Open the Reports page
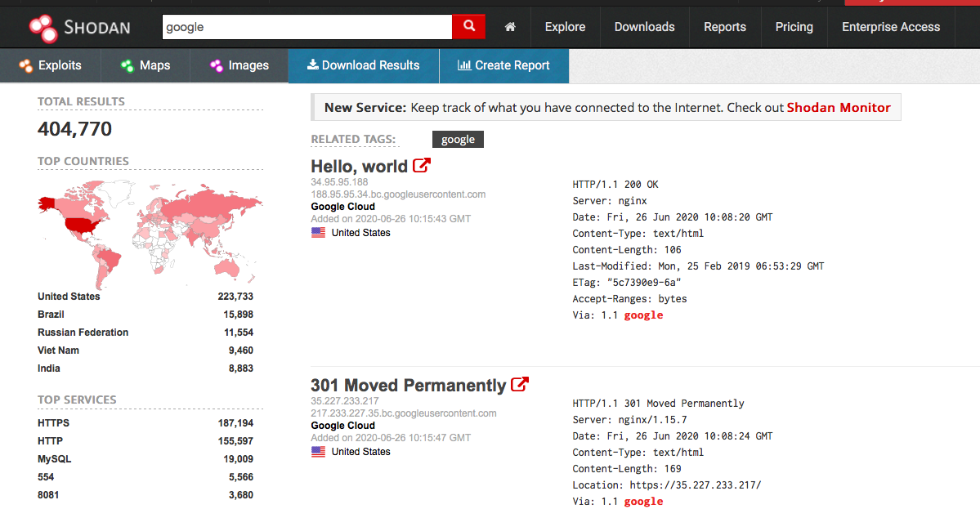The width and height of the screenshot is (980, 518). pos(725,27)
